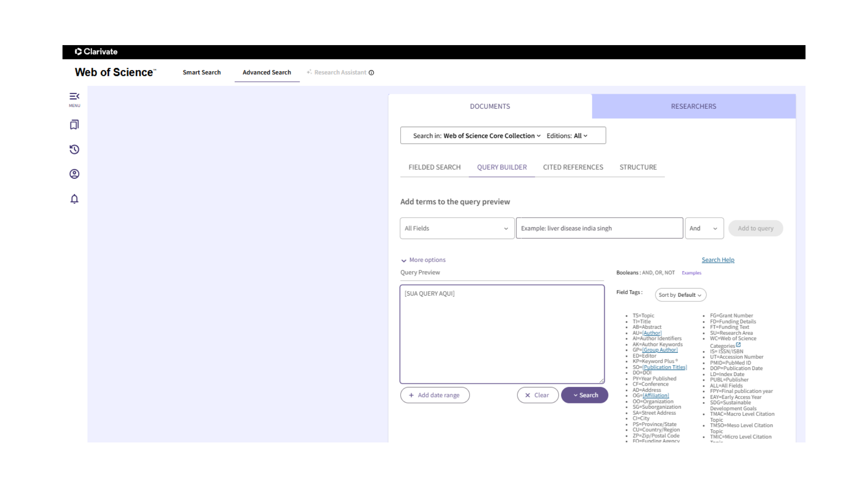
Task: Click the KP=Keyword Plus field tag
Action: 655,361
